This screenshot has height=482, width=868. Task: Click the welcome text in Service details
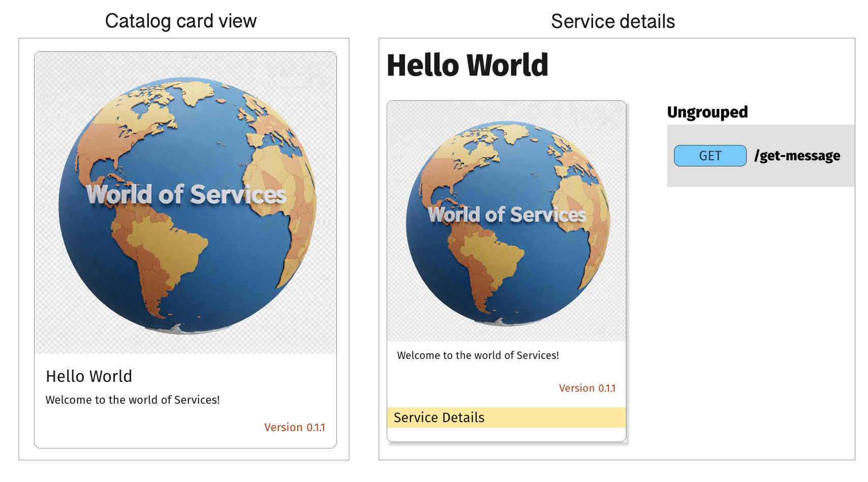point(477,355)
